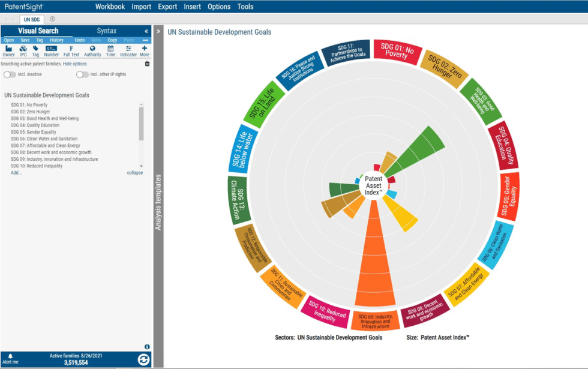588x369 pixels.
Task: Click the Add... link
Action: click(x=16, y=173)
